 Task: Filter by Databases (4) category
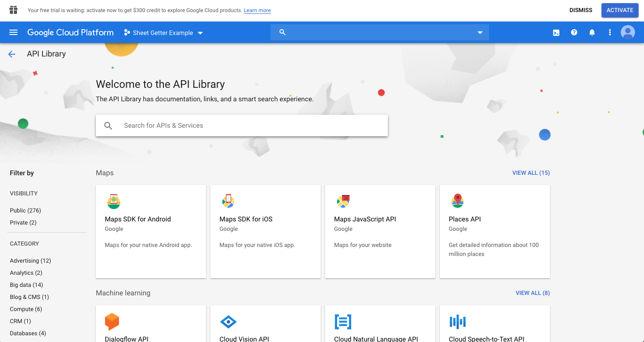point(28,333)
